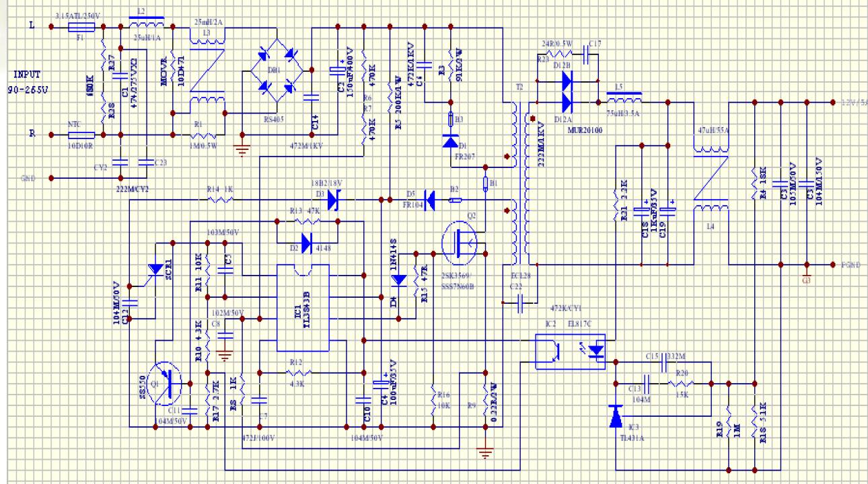The height and width of the screenshot is (484, 868).
Task: Click the C2 150uF/400V electrolytic capacitor
Action: (336, 71)
